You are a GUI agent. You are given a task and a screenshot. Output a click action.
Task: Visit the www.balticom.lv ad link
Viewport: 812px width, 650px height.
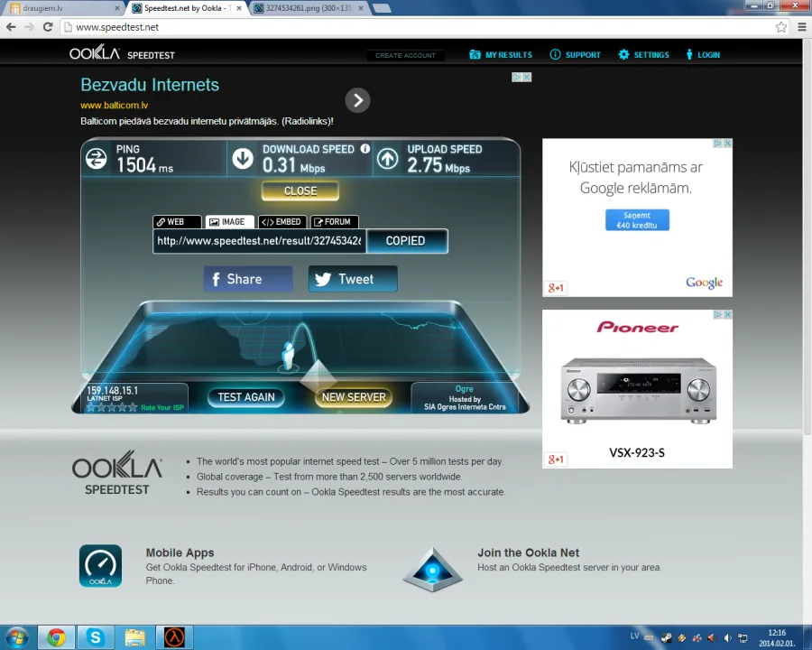pos(114,106)
